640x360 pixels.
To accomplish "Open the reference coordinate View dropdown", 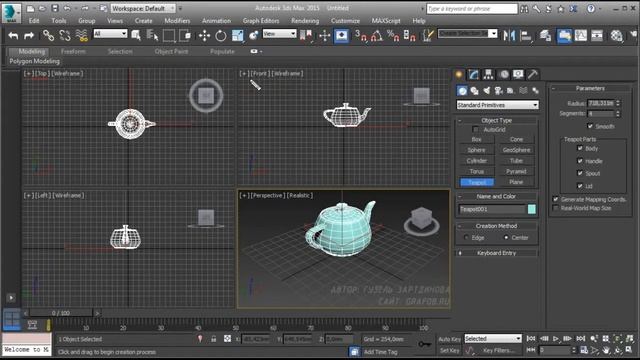I will pyautogui.click(x=279, y=34).
